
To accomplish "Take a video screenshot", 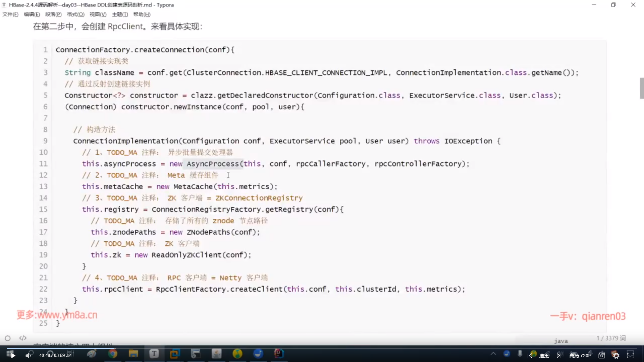I will [x=602, y=356].
